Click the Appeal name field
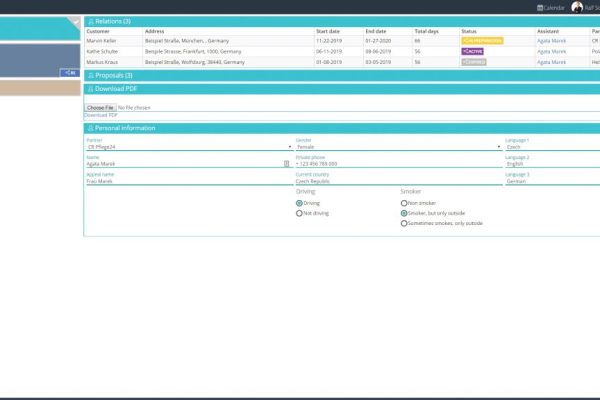 189,181
